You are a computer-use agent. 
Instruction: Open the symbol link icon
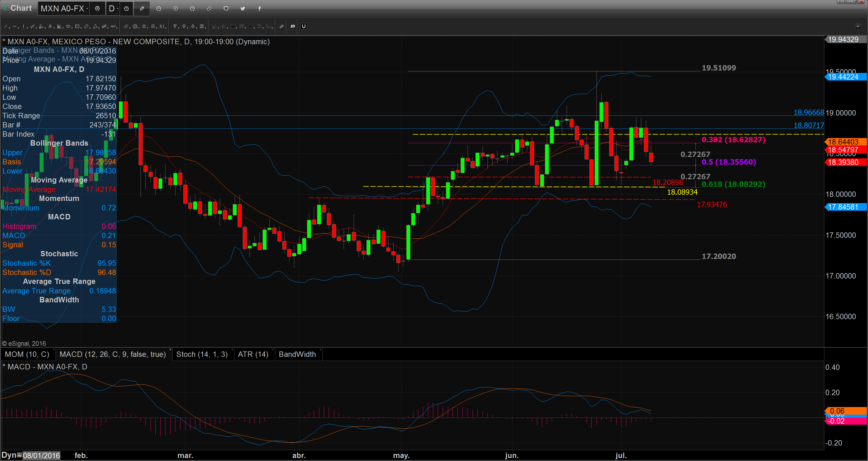[209, 9]
